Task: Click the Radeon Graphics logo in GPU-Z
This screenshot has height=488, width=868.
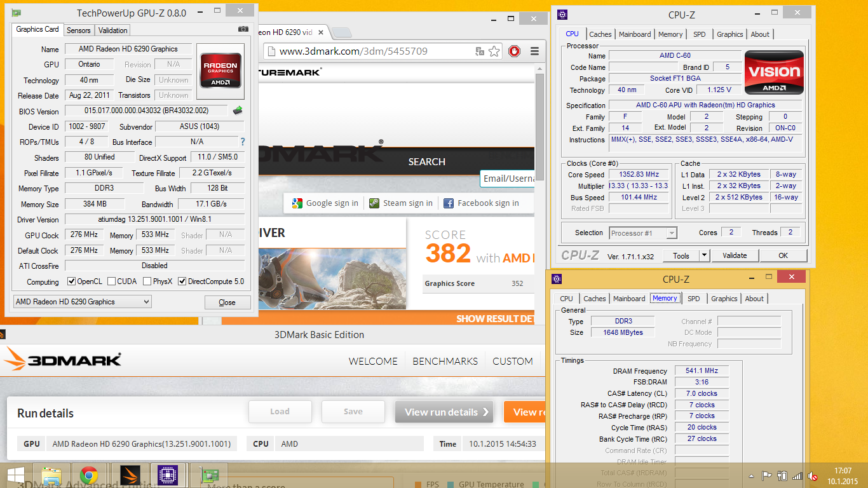Action: (220, 71)
